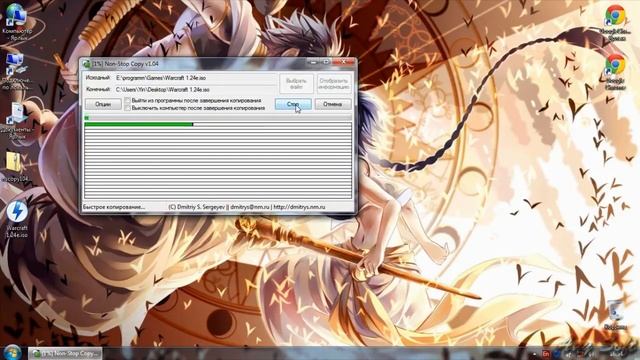Click the Отобразить информацию button

pyautogui.click(x=334, y=84)
